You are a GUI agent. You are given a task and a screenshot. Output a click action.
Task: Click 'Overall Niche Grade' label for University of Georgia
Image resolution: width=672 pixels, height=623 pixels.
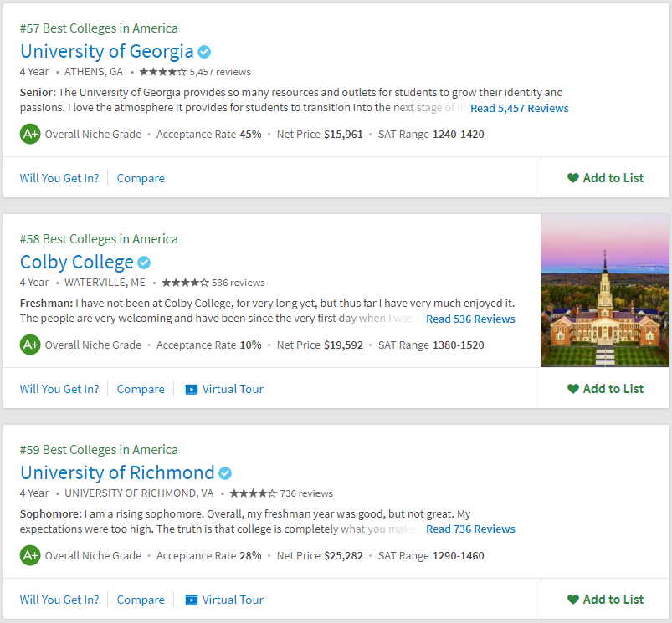(93, 135)
